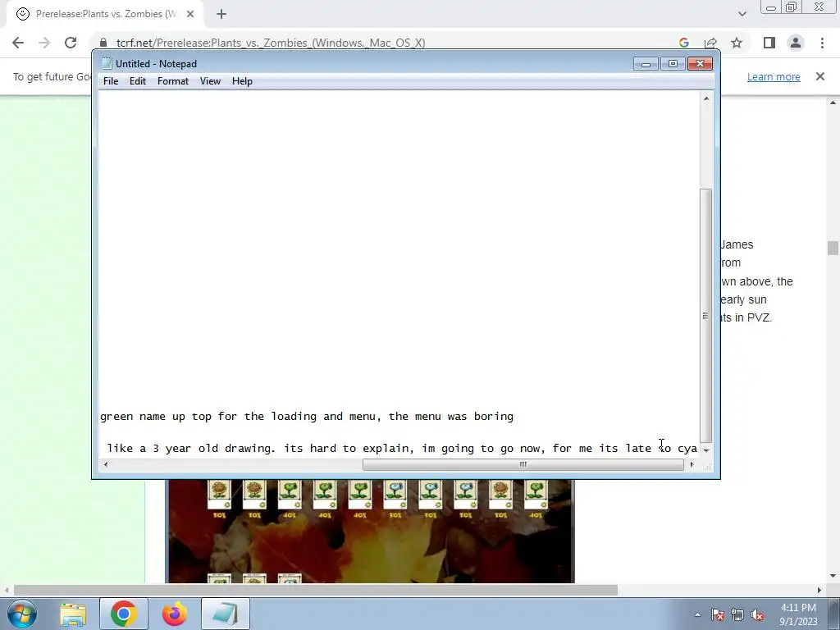840x630 pixels.
Task: Maximize the Notepad window
Action: 673,64
